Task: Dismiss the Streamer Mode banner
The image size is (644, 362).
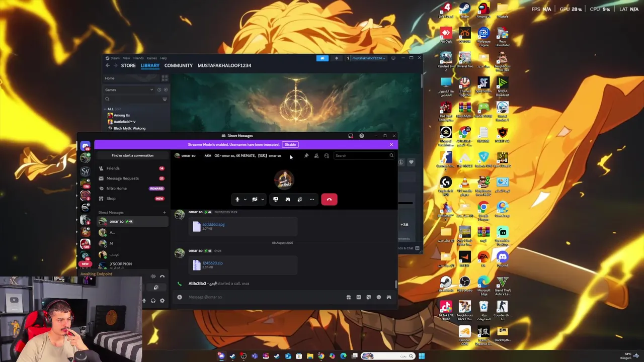Action: point(391,145)
